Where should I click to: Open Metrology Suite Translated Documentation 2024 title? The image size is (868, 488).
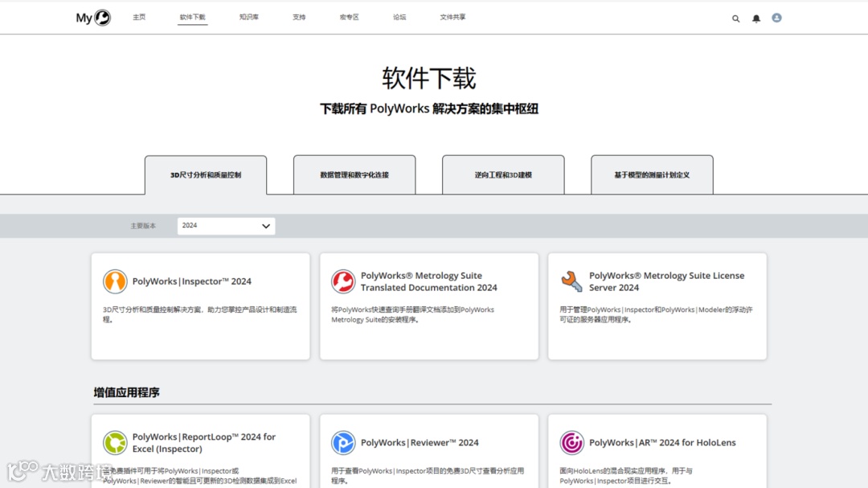tap(429, 281)
